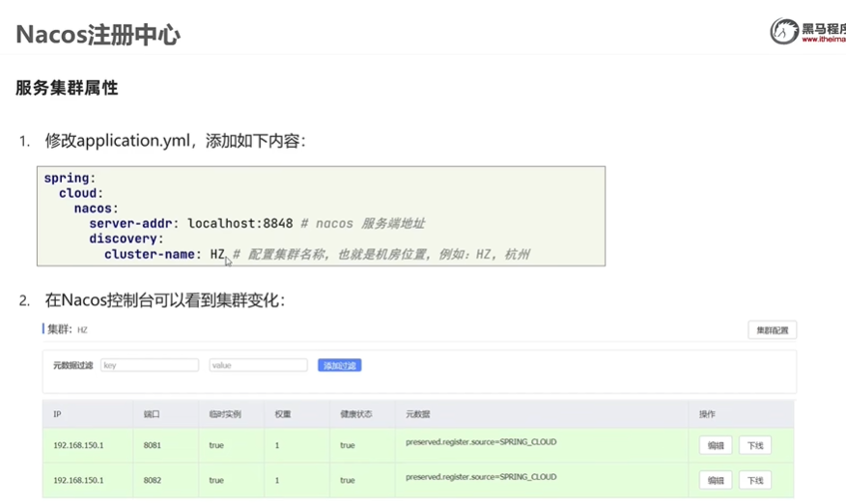
Task: Click the itheima horse logo
Action: 784,31
